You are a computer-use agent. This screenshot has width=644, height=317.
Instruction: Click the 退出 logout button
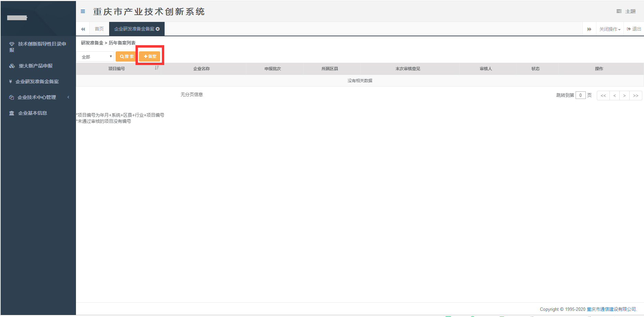(634, 29)
